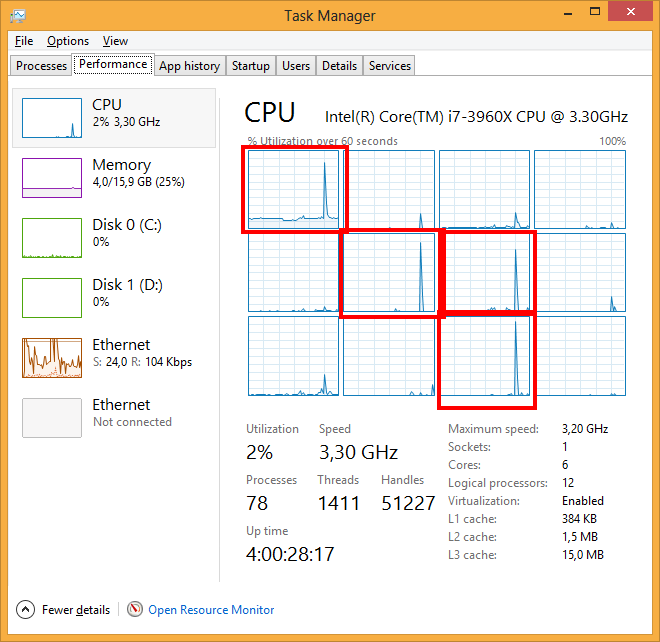The width and height of the screenshot is (660, 642).
Task: Click the Task Manager title bar icon
Action: tap(18, 15)
